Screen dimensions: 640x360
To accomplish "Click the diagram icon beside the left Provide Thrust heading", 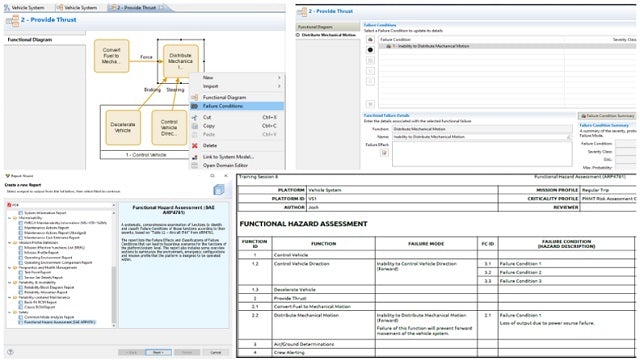I will point(13,20).
